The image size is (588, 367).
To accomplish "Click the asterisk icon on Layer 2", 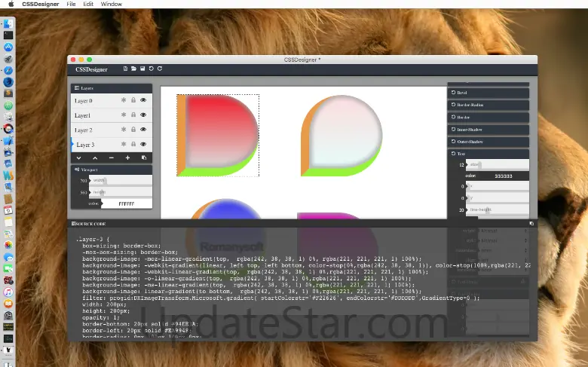I will [124, 130].
